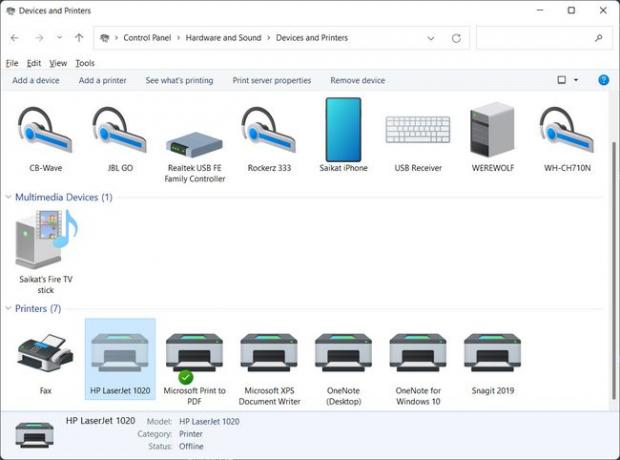Click the Forward navigation arrow
Screen dimensions: 620x460
[x=39, y=38]
